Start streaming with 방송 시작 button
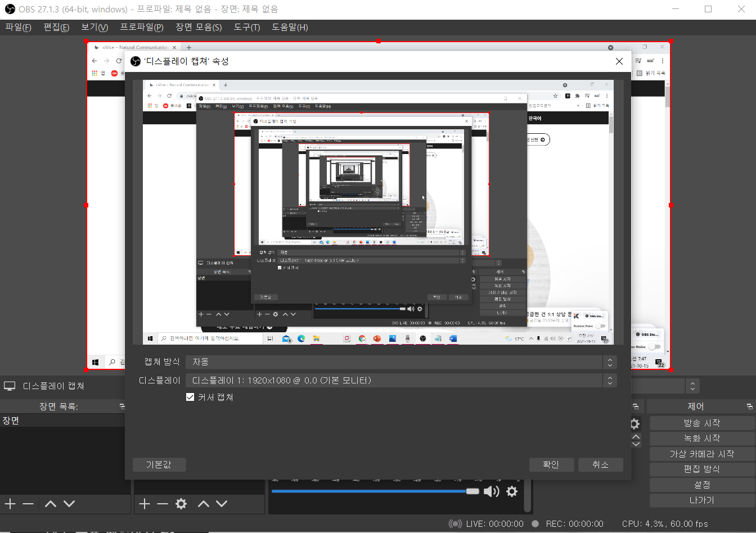The width and height of the screenshot is (756, 533). (702, 423)
